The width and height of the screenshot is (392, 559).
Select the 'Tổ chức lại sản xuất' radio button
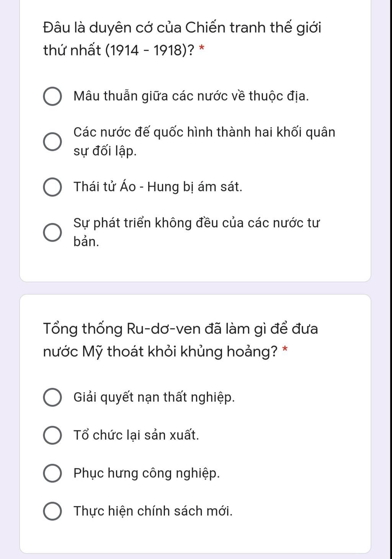click(x=52, y=435)
